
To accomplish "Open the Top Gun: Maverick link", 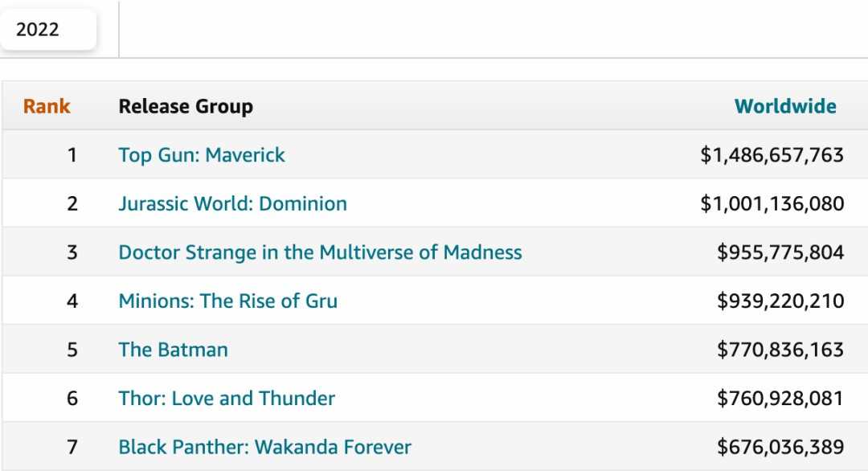I will [x=202, y=155].
